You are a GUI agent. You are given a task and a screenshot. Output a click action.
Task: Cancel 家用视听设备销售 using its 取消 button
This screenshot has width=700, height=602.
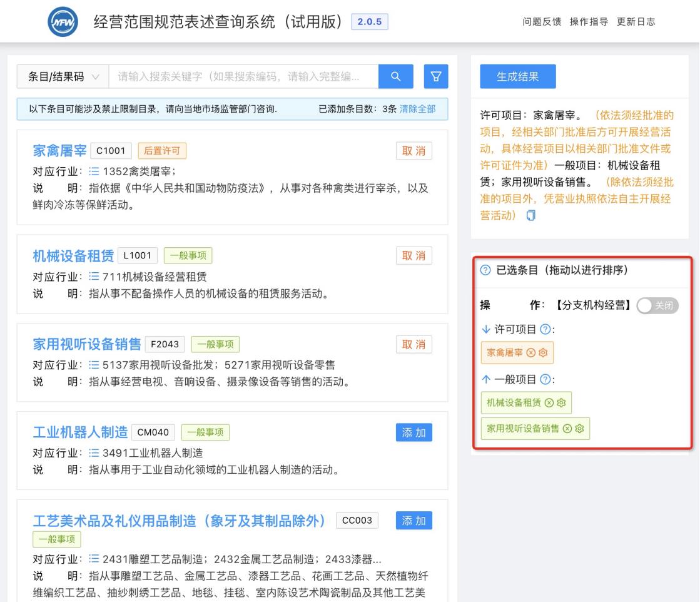413,344
